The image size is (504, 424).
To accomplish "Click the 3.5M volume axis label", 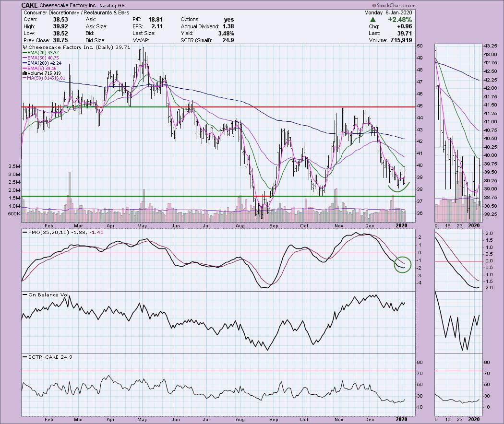I will pyautogui.click(x=15, y=166).
